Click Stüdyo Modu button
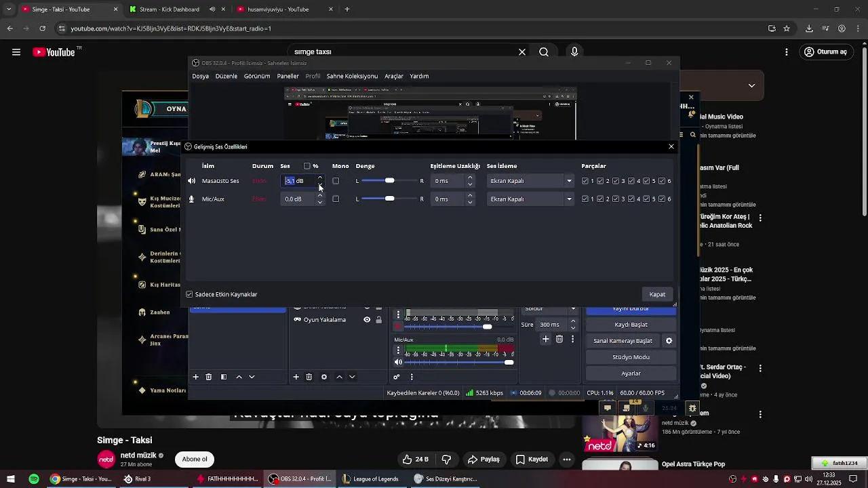 pyautogui.click(x=631, y=357)
